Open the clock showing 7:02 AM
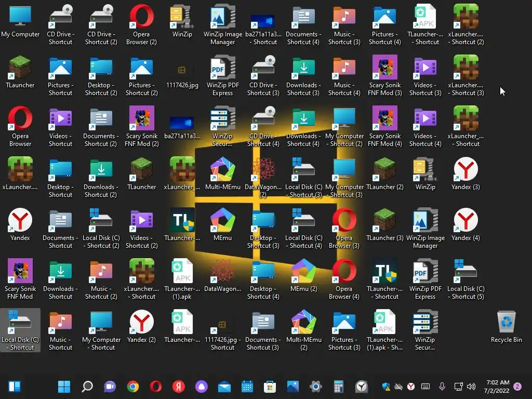Screen dimensions: 532x399 pos(497,386)
